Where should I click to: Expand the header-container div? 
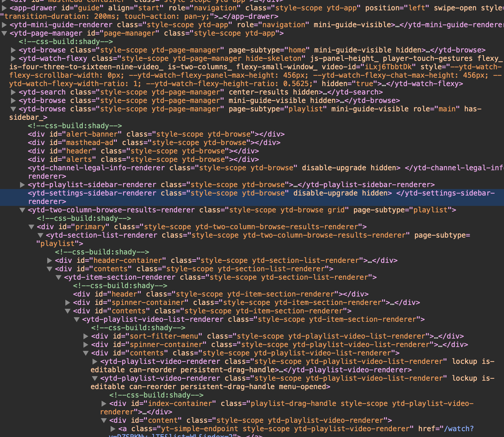pyautogui.click(x=49, y=261)
